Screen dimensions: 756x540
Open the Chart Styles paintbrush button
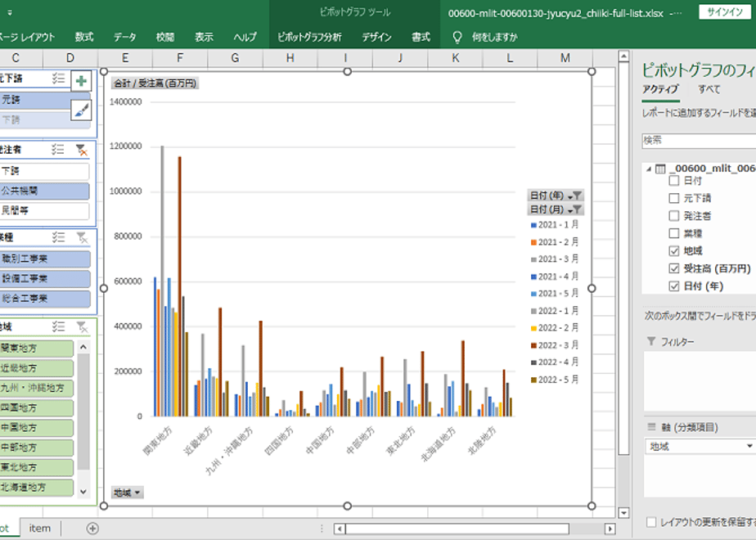click(81, 110)
